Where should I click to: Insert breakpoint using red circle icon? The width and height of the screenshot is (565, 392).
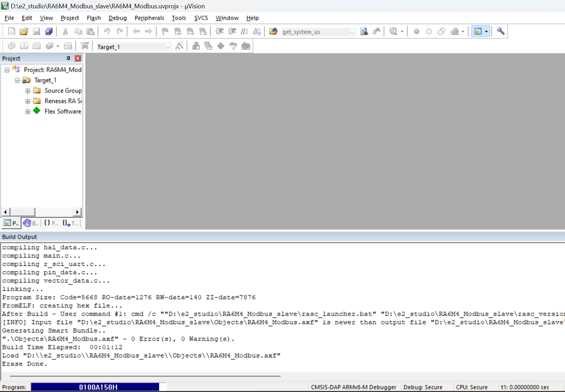416,32
